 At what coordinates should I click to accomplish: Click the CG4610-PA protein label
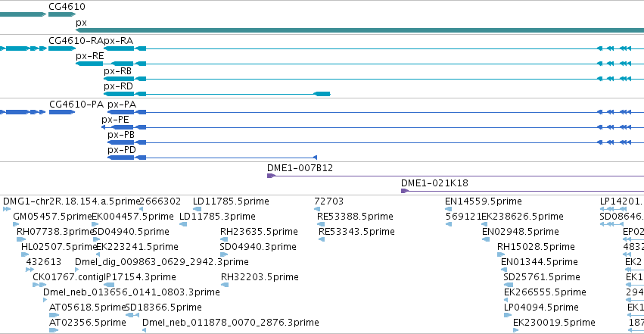tap(76, 105)
